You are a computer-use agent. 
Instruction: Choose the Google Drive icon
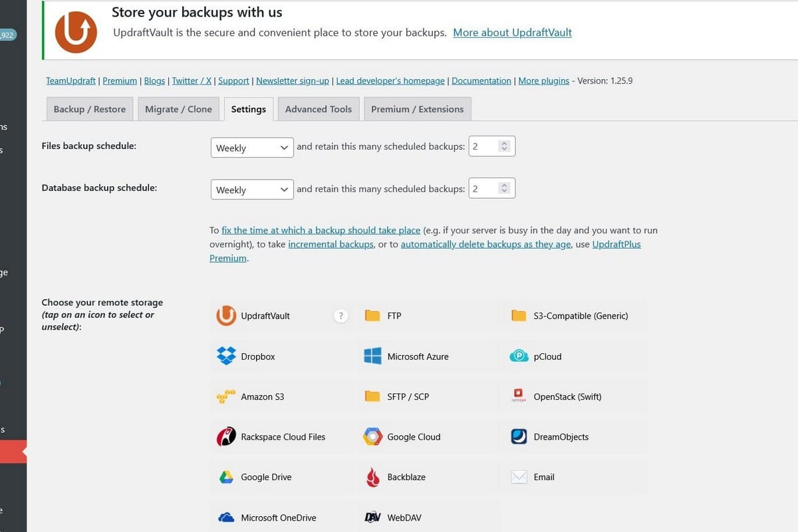(x=226, y=477)
